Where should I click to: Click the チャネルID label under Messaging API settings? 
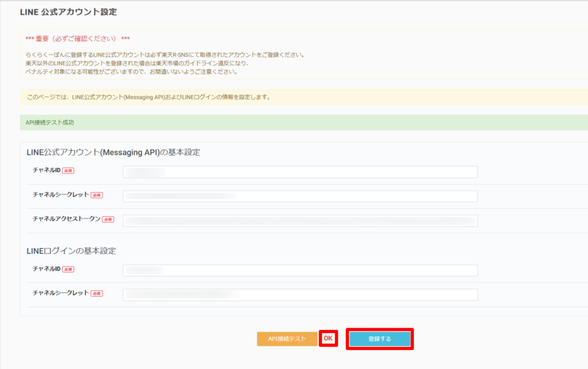click(47, 170)
